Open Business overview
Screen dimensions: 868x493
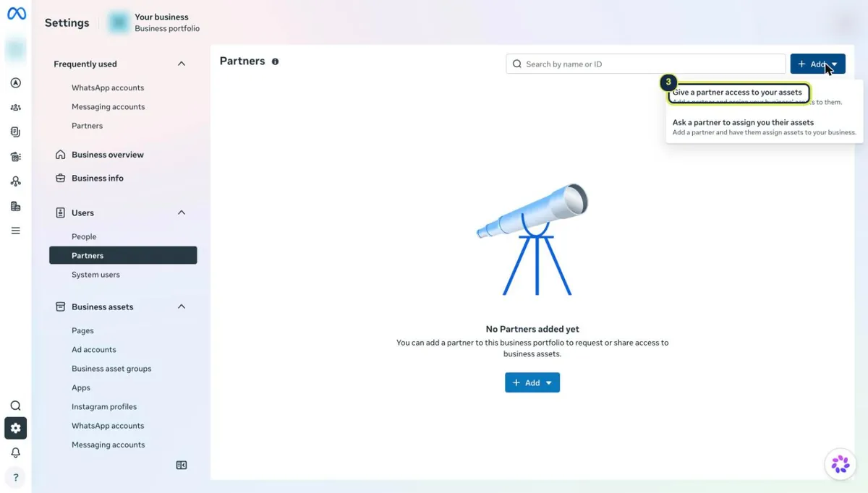pyautogui.click(x=108, y=155)
